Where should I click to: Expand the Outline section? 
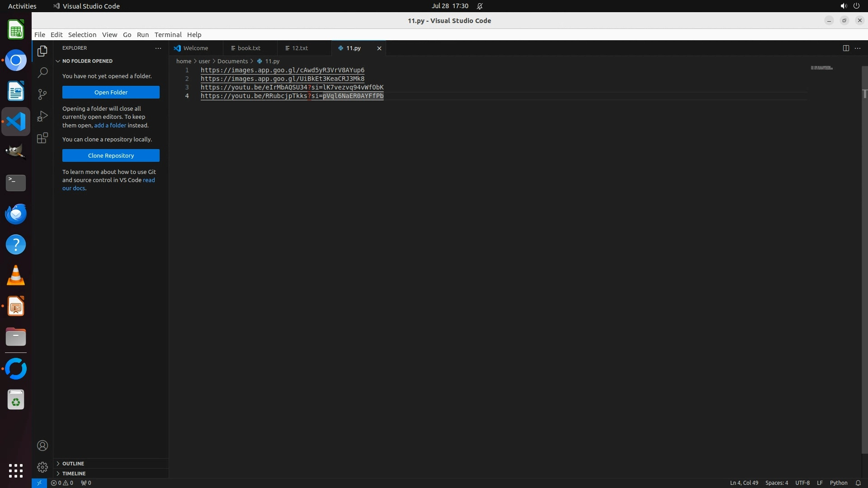pos(73,464)
